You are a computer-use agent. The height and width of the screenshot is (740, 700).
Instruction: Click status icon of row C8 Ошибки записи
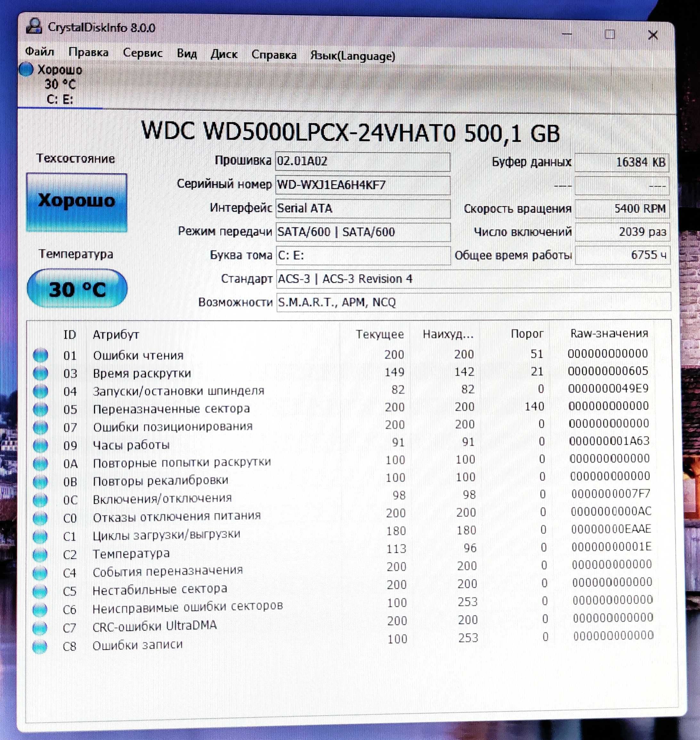click(40, 646)
